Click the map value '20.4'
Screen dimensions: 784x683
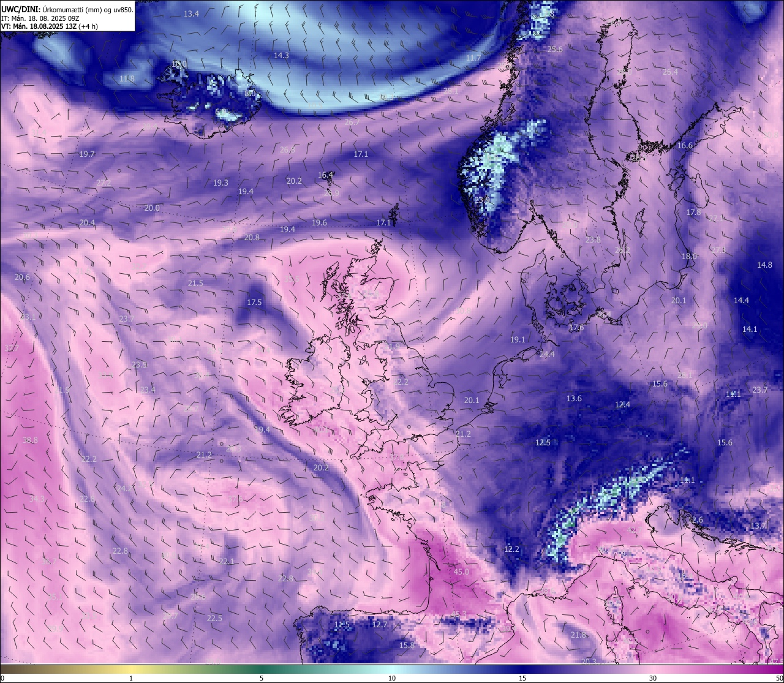(87, 222)
